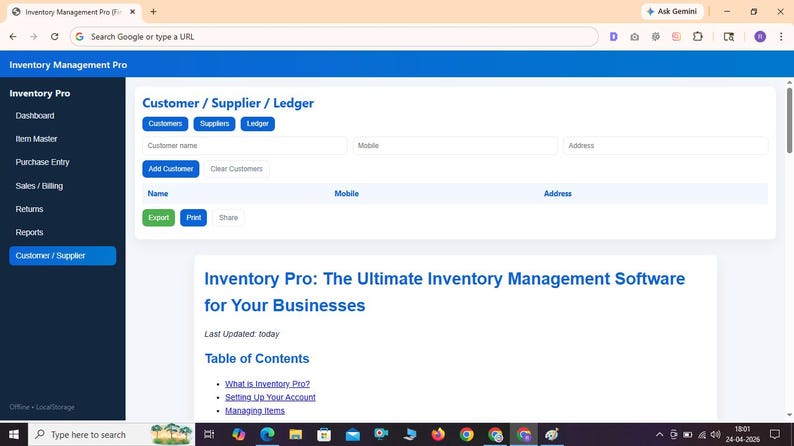Reload the current page
This screenshot has width=794, height=446.
[55, 36]
